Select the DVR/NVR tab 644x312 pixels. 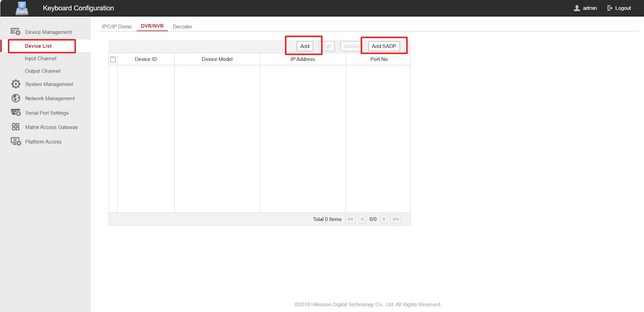click(x=152, y=26)
